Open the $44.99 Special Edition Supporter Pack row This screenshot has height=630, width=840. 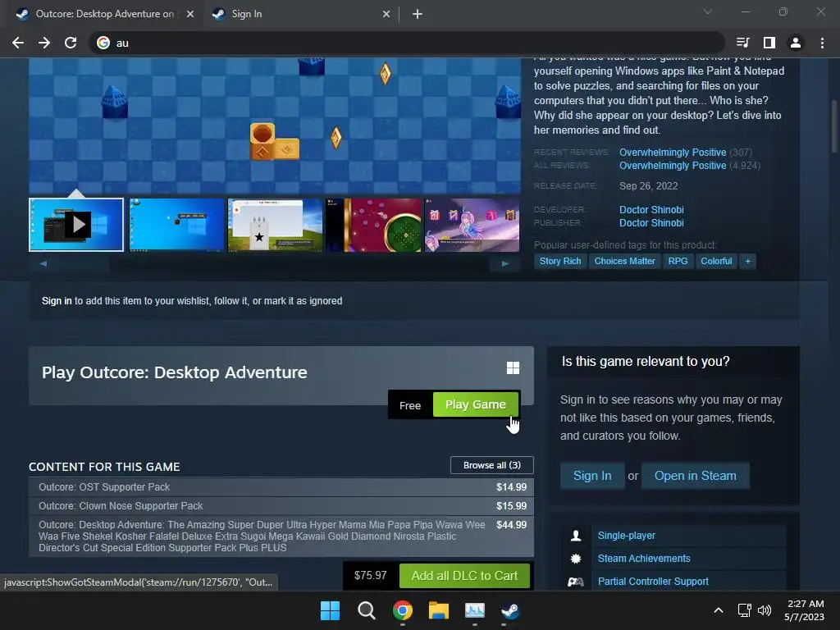point(281,536)
